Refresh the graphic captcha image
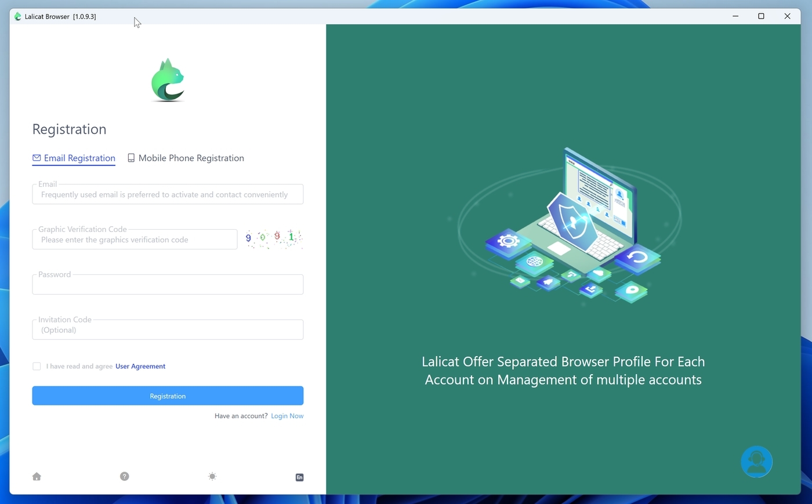The height and width of the screenshot is (504, 812). (x=273, y=238)
